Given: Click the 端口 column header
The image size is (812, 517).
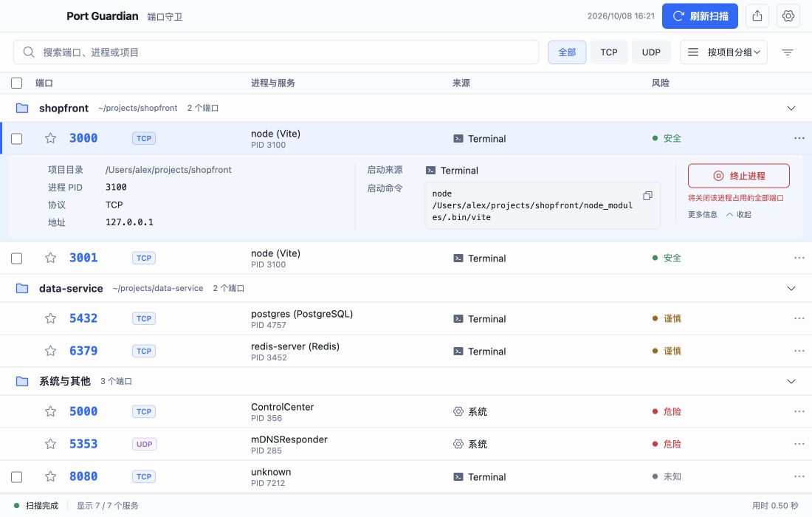Looking at the screenshot, I should pyautogui.click(x=44, y=83).
